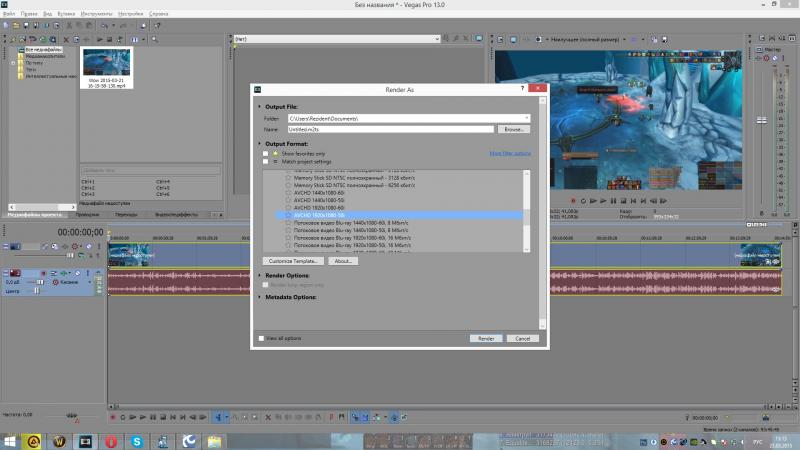Open File Explorer folder in taskbar
Viewport: 800px width, 450px height.
[214, 441]
